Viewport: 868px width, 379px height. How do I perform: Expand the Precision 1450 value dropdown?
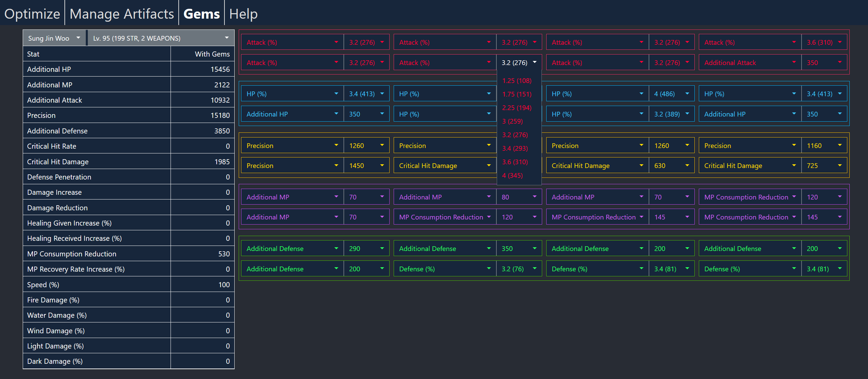(x=366, y=165)
